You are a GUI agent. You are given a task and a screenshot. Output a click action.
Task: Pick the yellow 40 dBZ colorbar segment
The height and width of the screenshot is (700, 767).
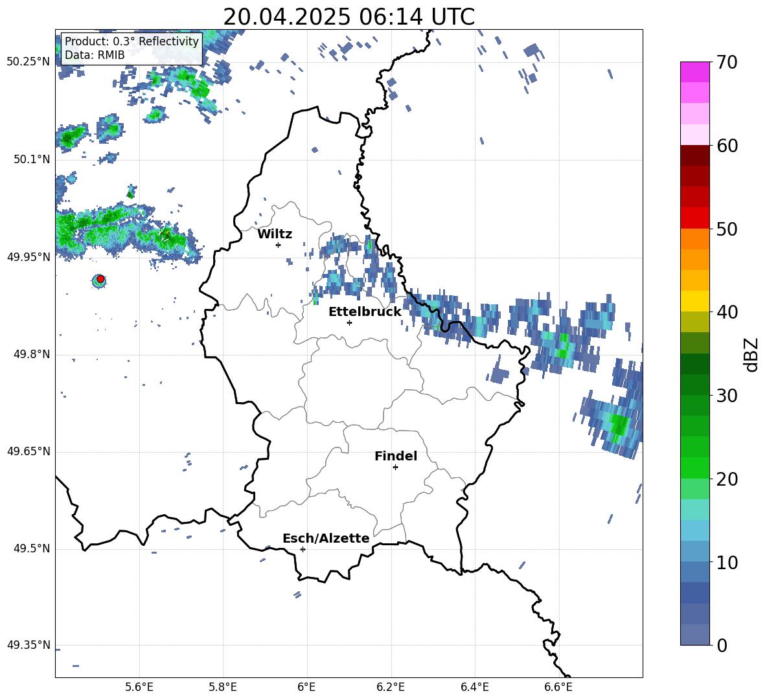tap(694, 301)
